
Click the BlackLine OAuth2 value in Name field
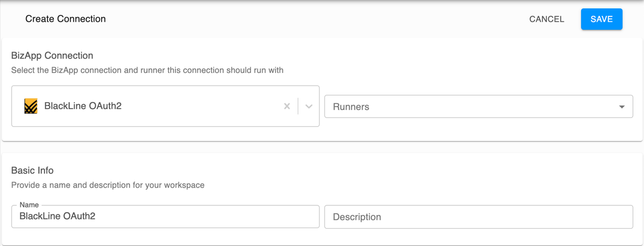(57, 216)
